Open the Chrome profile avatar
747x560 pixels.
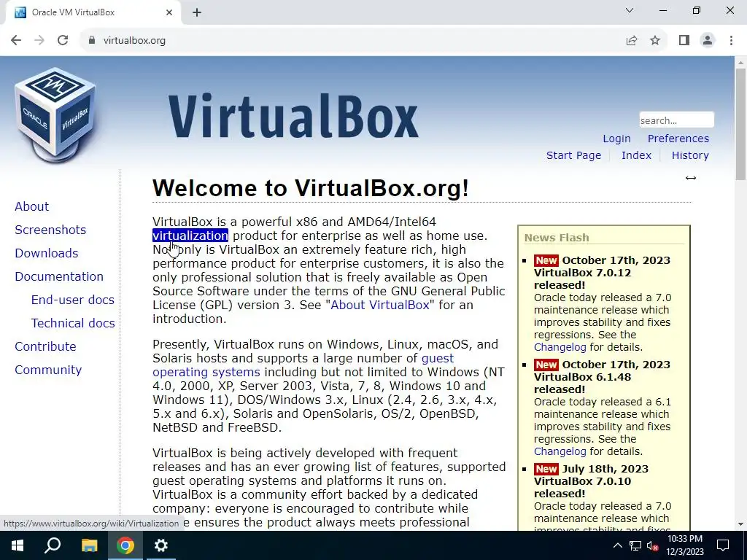pyautogui.click(x=708, y=41)
